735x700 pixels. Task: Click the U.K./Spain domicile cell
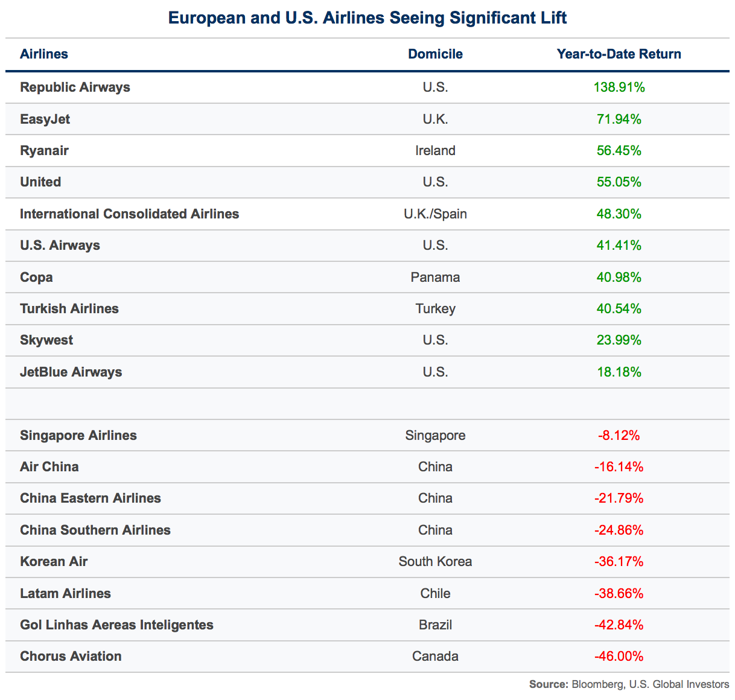coord(435,214)
